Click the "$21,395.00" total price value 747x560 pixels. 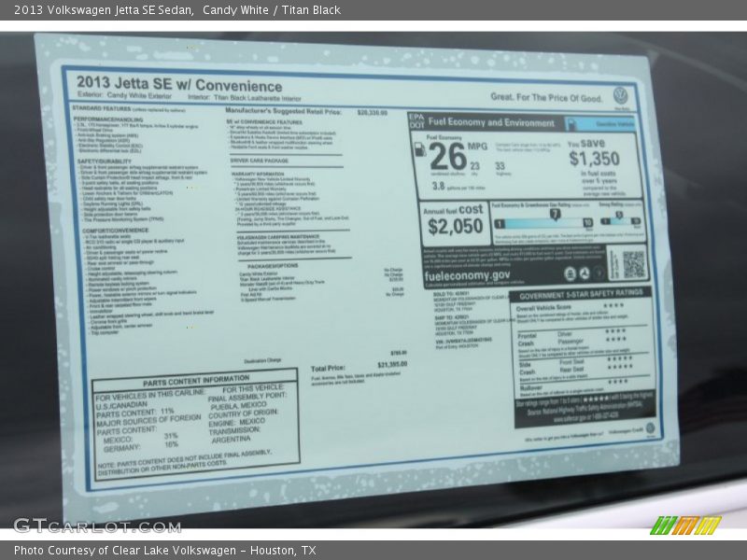[x=392, y=364]
